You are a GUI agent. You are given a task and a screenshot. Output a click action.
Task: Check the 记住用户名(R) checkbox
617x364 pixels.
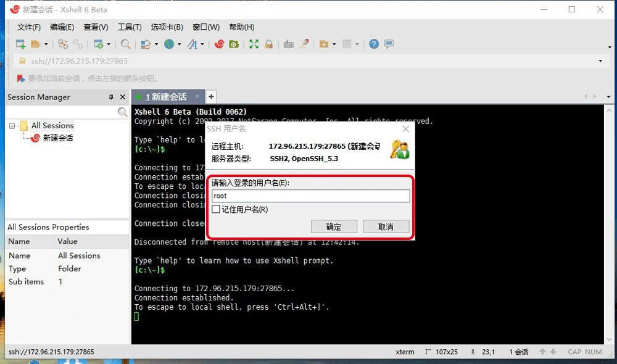click(215, 209)
